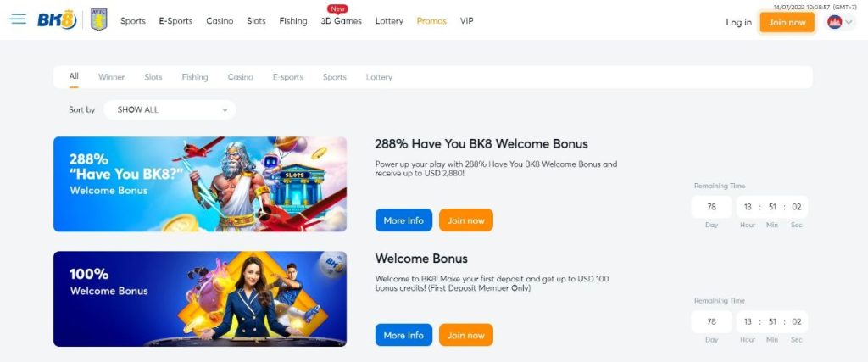Open the Lottery filter tab
868x362 pixels.
(x=379, y=77)
